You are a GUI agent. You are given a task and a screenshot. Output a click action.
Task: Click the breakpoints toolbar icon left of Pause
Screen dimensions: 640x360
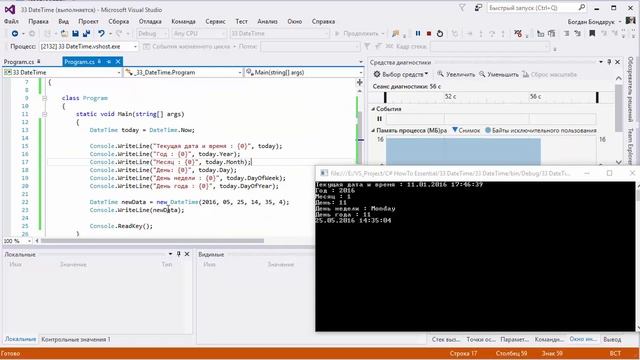click(396, 33)
